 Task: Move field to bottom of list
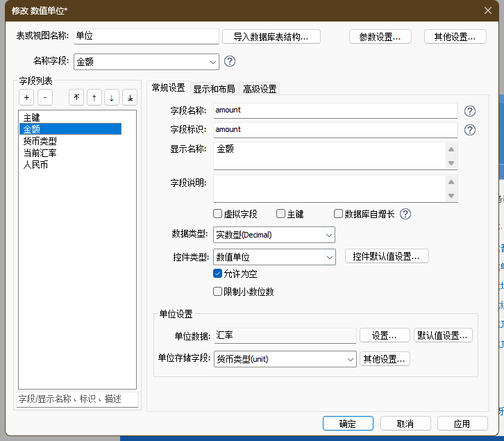[130, 98]
